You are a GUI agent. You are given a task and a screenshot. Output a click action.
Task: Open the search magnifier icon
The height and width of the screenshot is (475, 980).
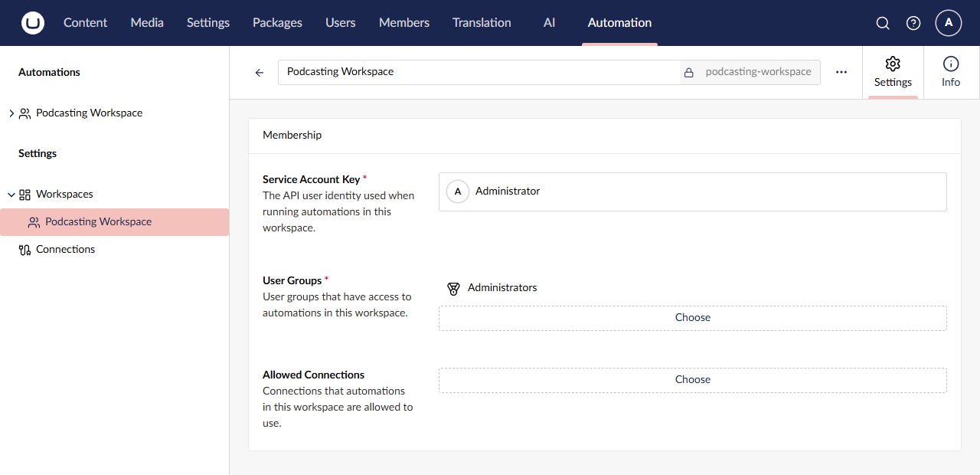(x=883, y=23)
